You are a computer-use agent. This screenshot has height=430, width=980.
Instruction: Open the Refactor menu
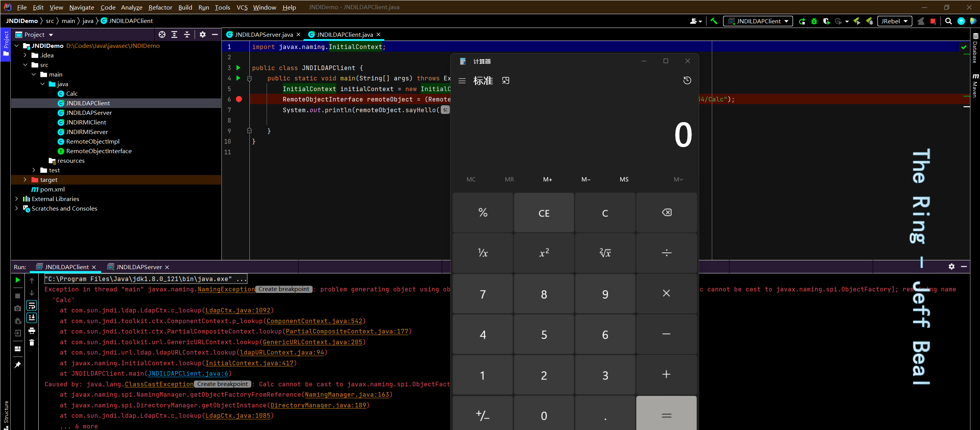pyautogui.click(x=160, y=7)
